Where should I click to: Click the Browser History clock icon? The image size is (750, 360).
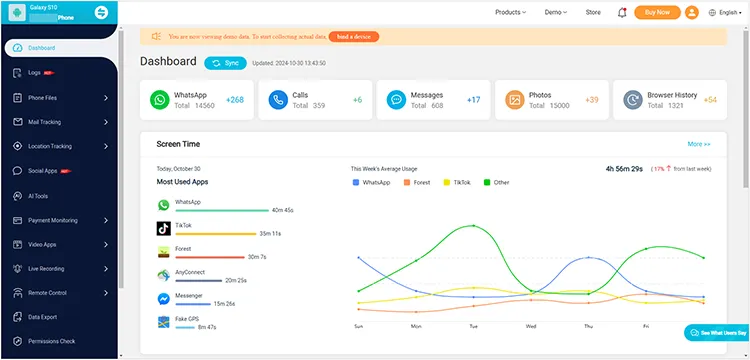point(633,100)
